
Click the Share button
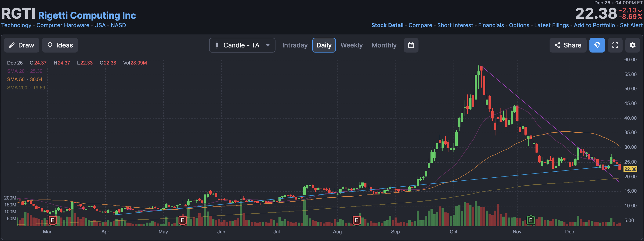point(568,45)
